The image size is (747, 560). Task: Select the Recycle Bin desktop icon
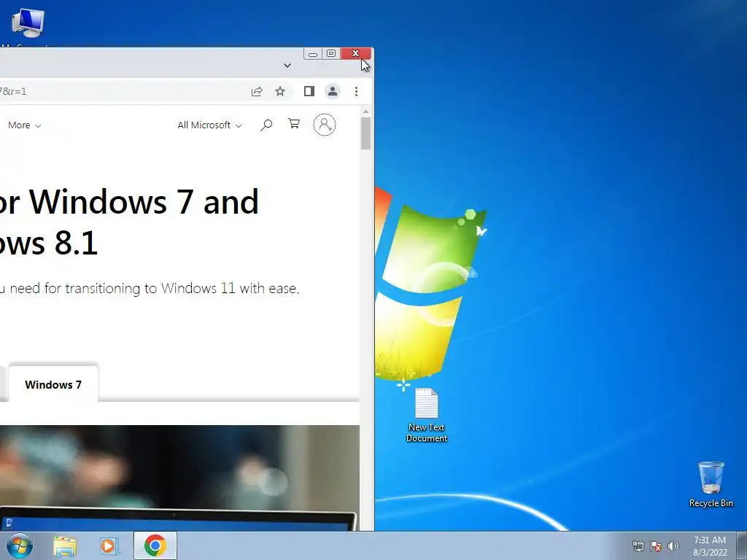point(711,484)
